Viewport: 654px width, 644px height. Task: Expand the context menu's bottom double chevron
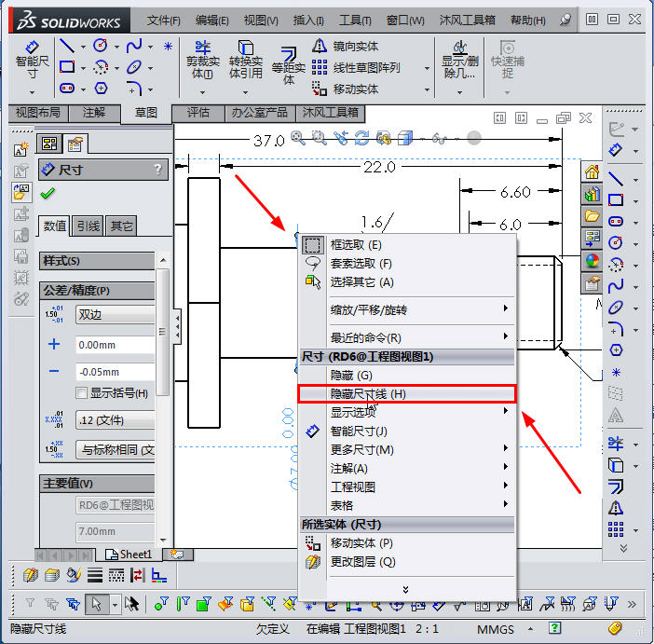(x=405, y=588)
